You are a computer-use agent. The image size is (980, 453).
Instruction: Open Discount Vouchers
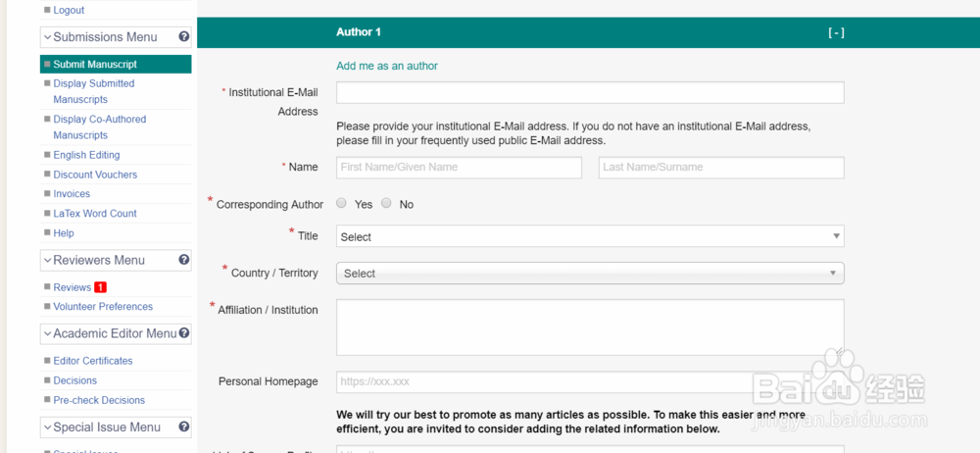pos(95,175)
